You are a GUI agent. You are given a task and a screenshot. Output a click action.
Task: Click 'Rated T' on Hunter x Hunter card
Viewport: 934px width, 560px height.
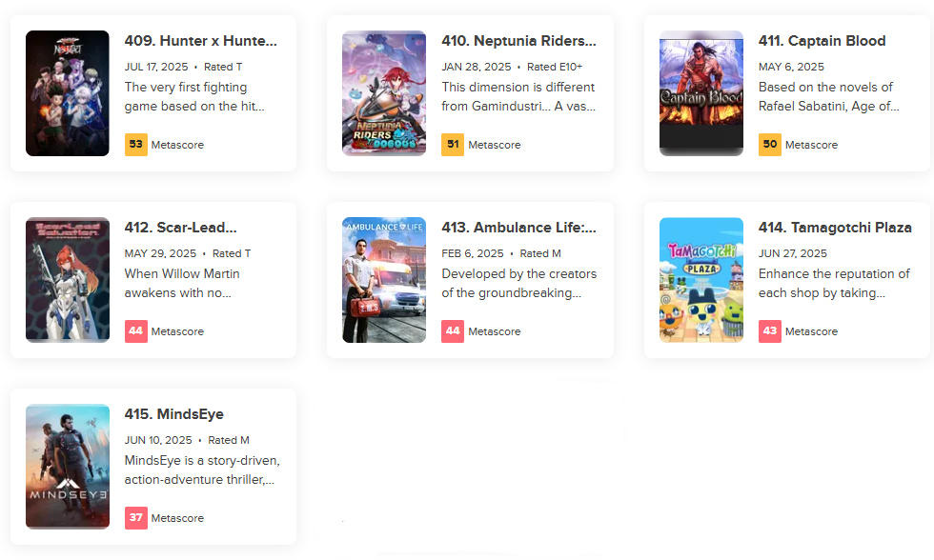[x=223, y=68]
